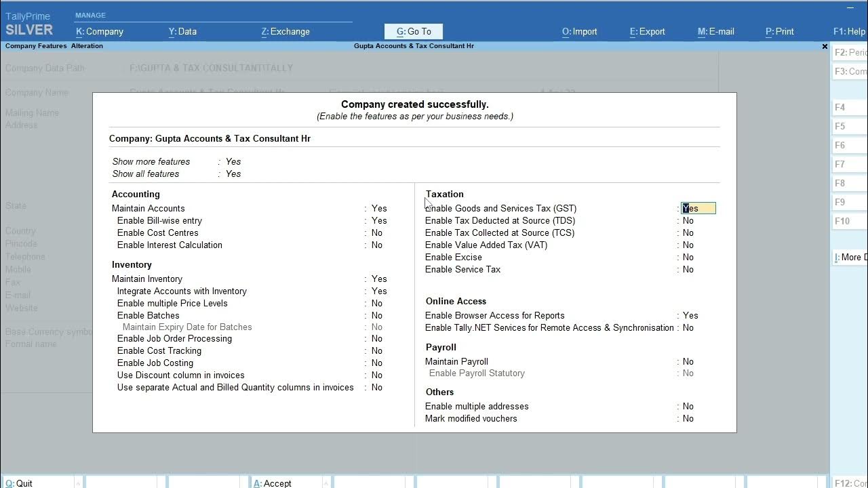The image size is (868, 488).
Task: Toggle Enable Browser Access for Reports value
Action: (x=690, y=316)
